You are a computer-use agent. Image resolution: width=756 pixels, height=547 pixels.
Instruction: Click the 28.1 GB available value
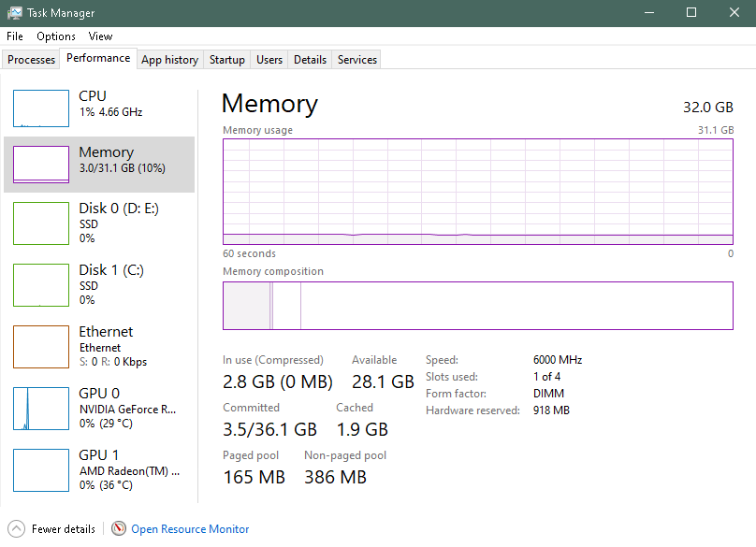[x=383, y=381]
